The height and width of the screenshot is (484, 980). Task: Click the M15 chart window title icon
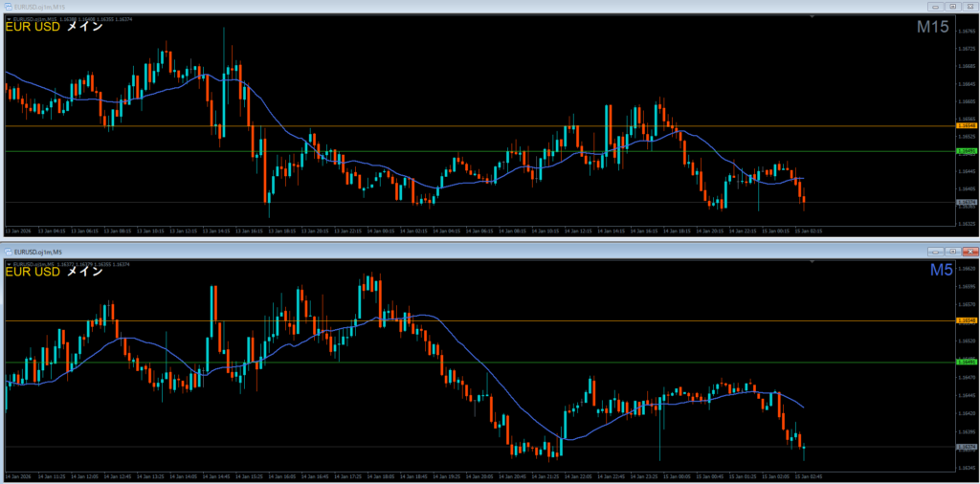coord(8,6)
